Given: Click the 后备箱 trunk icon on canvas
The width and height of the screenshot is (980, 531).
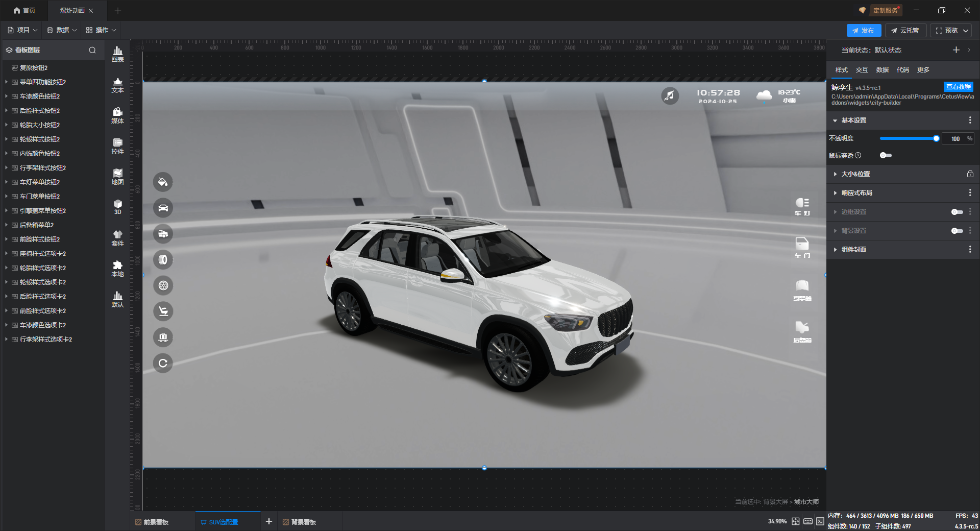Looking at the screenshot, I should [802, 332].
